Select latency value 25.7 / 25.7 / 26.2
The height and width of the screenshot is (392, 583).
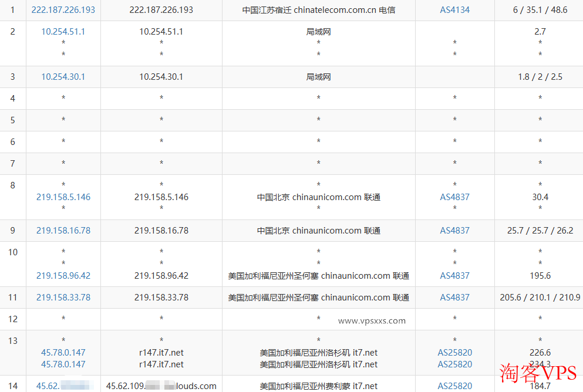pyautogui.click(x=540, y=231)
